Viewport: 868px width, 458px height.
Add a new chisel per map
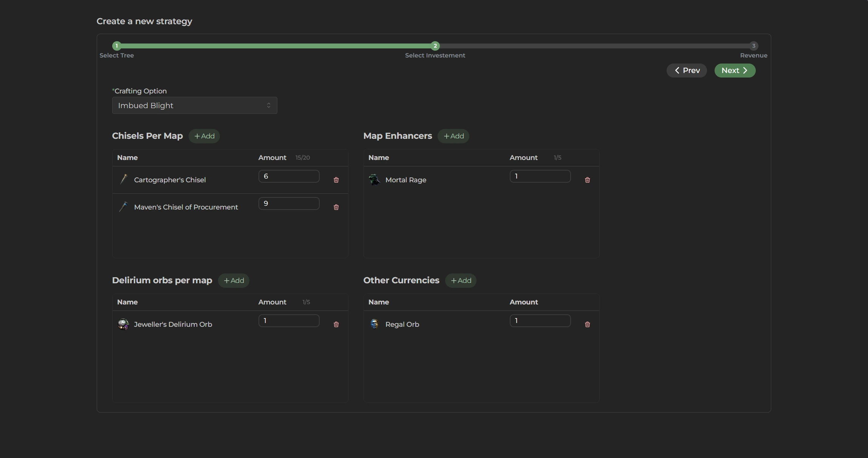point(204,136)
